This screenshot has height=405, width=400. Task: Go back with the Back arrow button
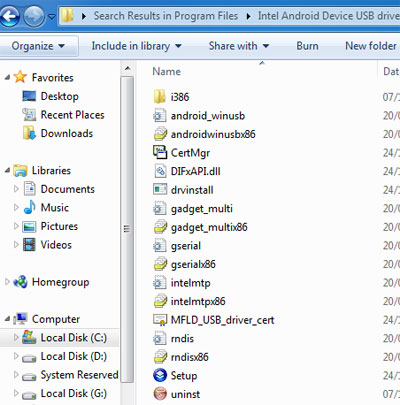tap(9, 16)
